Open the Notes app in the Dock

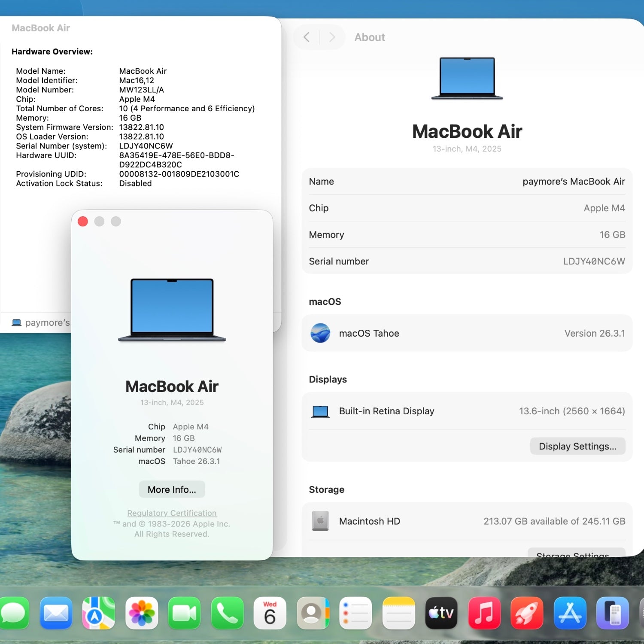pos(398,613)
